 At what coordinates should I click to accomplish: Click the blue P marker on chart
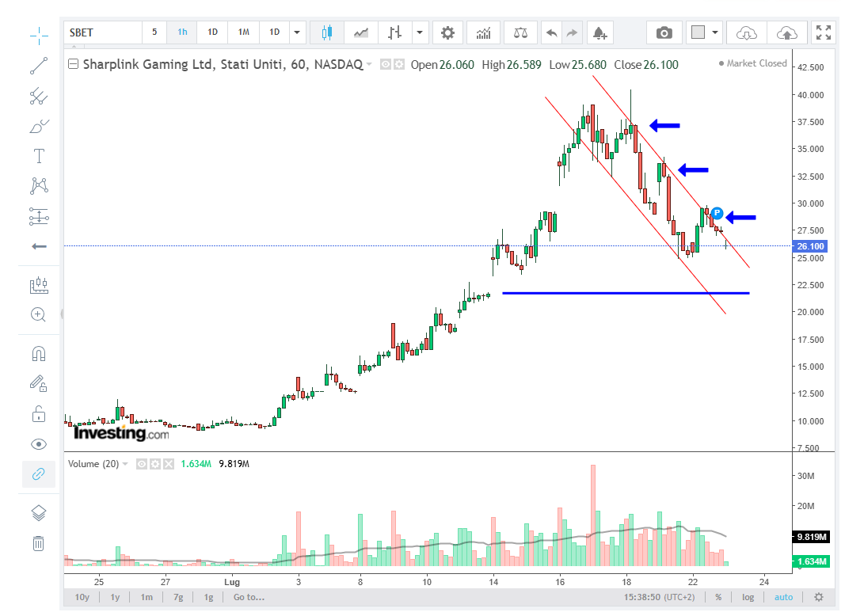coord(717,213)
